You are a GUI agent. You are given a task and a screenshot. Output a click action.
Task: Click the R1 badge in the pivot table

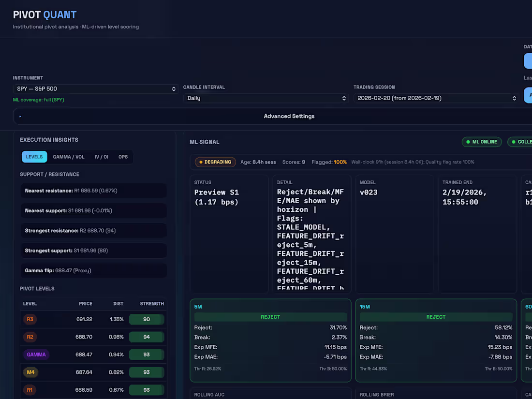coord(30,390)
